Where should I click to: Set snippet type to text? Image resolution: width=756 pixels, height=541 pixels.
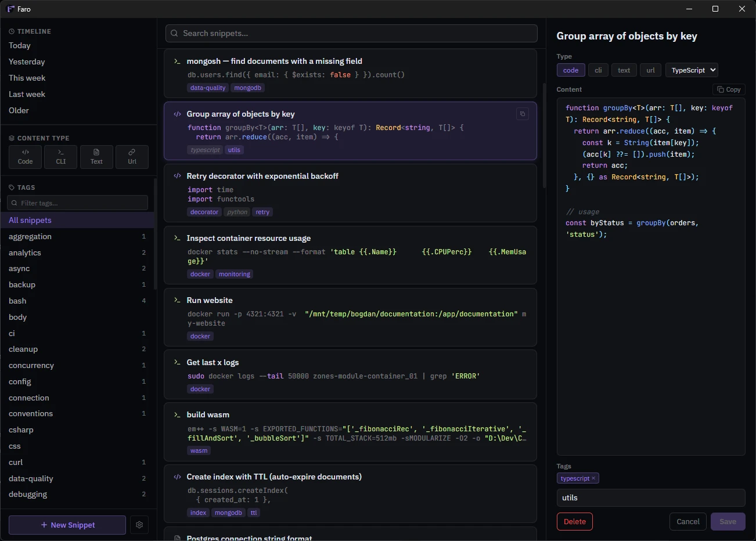click(x=624, y=70)
